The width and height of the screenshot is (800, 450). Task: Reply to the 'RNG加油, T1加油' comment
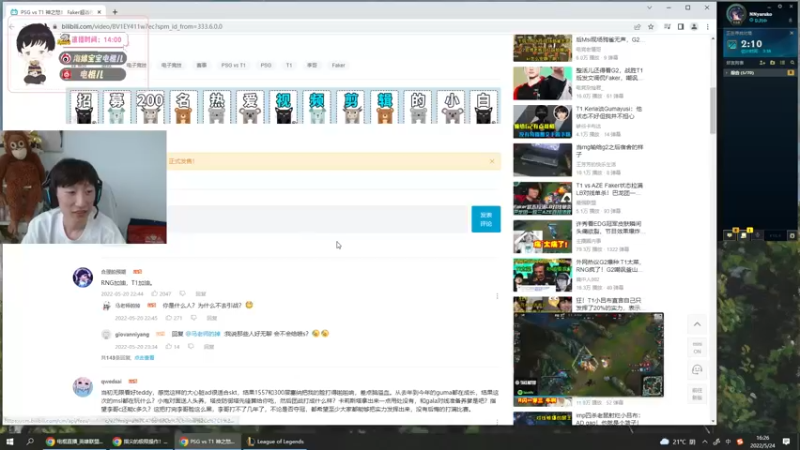tap(201, 294)
